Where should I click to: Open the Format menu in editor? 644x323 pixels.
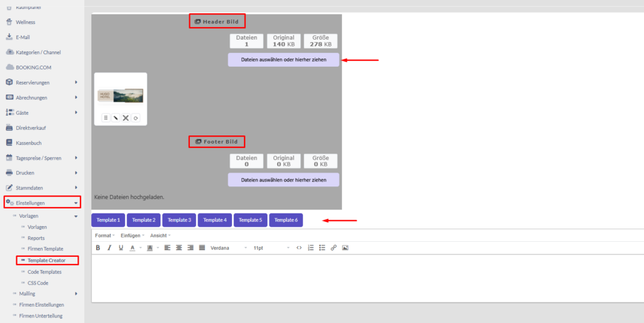click(104, 235)
